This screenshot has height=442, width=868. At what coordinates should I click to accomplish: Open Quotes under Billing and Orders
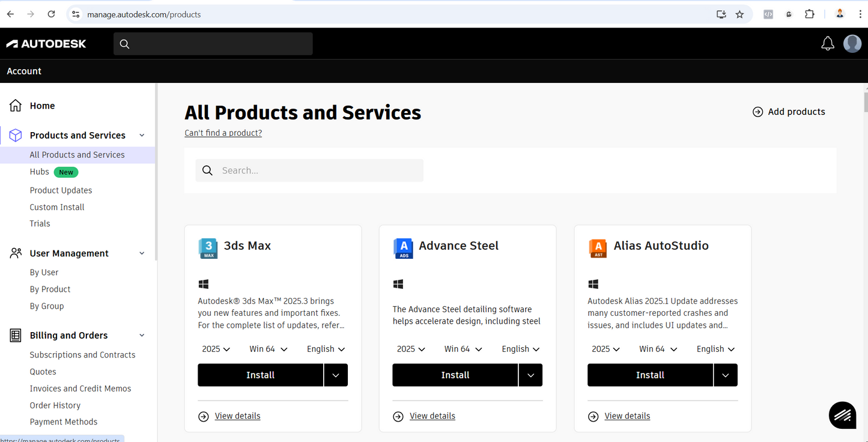(43, 372)
